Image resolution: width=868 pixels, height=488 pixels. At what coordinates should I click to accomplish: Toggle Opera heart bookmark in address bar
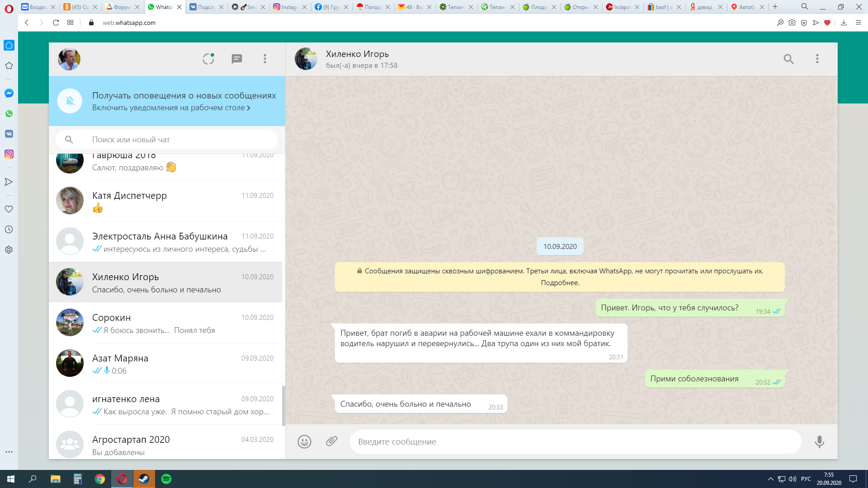tap(827, 23)
